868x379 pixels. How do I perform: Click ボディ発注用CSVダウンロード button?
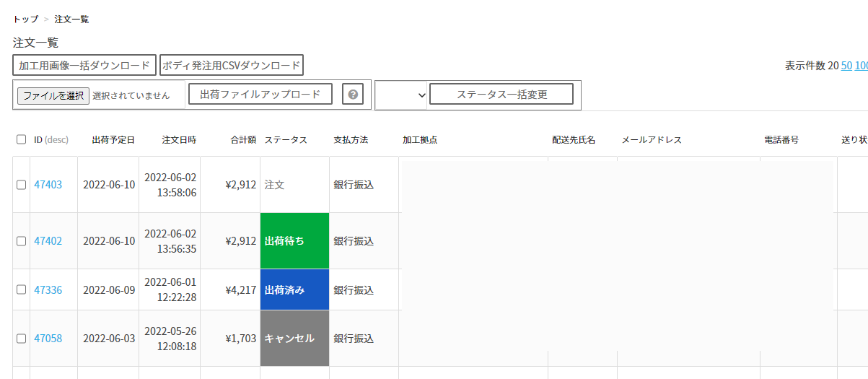pyautogui.click(x=231, y=65)
